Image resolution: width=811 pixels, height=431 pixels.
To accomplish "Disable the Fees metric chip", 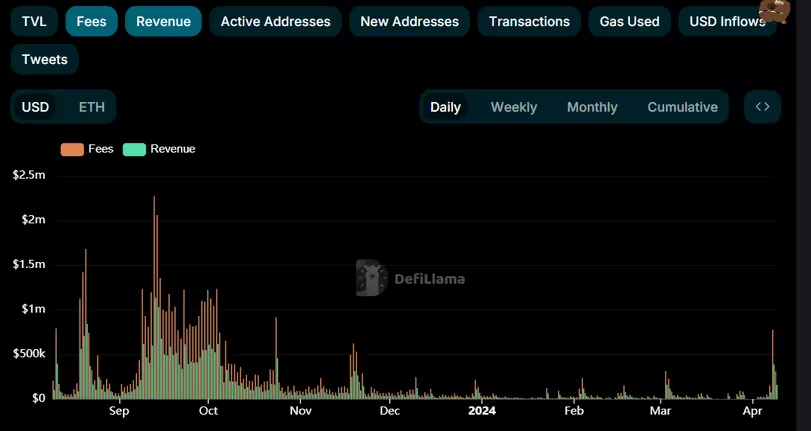I will 91,21.
